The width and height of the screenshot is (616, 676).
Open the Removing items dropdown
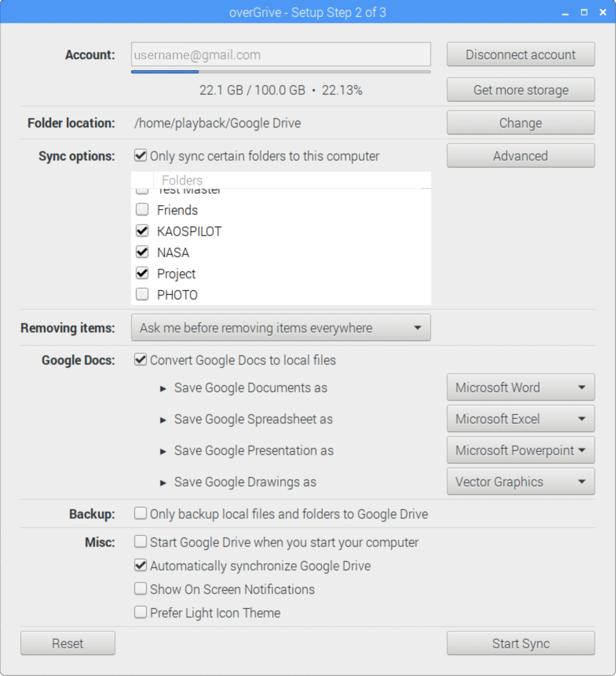281,328
